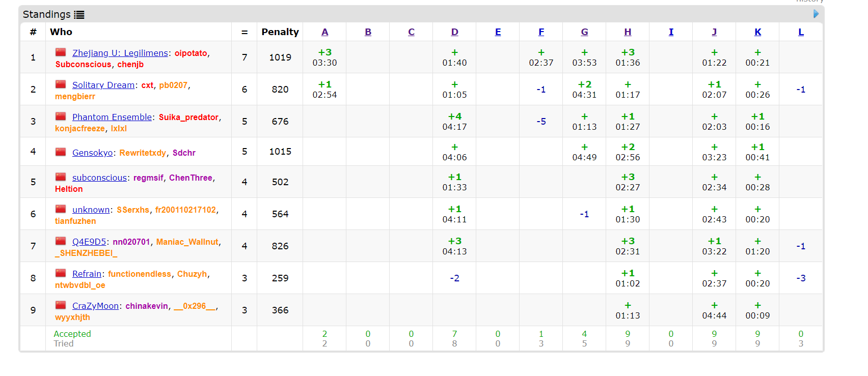Open user oipotato's profile
Screen dimensions: 868x376
click(191, 53)
